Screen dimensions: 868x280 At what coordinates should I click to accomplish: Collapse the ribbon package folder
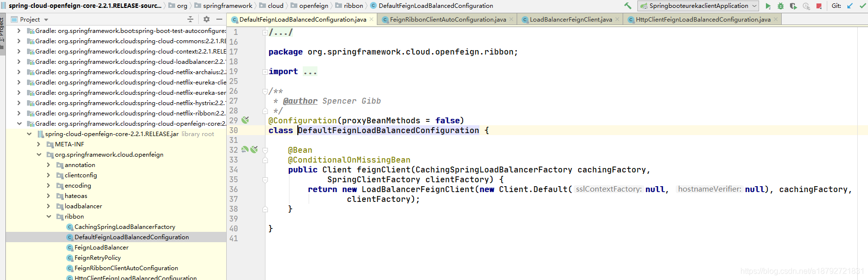pos(49,217)
